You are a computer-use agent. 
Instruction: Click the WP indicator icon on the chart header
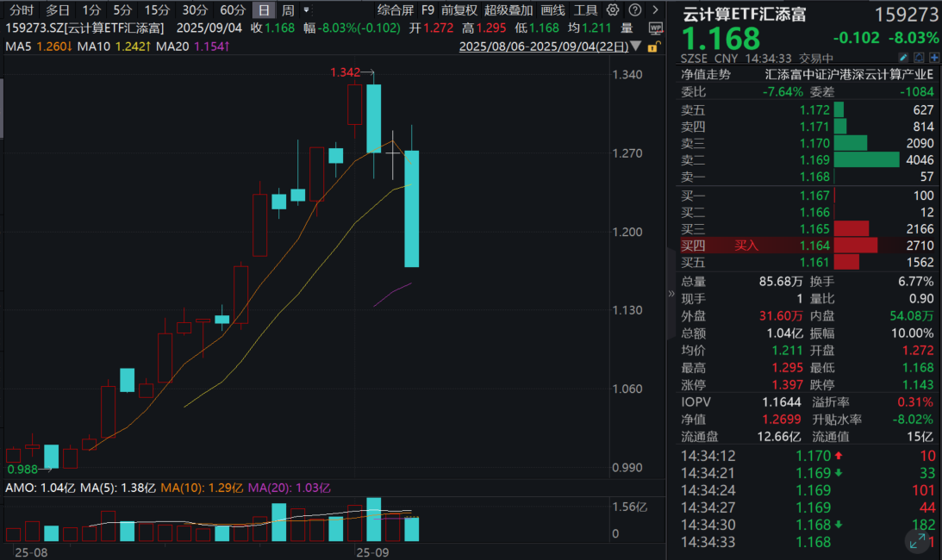coord(655,27)
